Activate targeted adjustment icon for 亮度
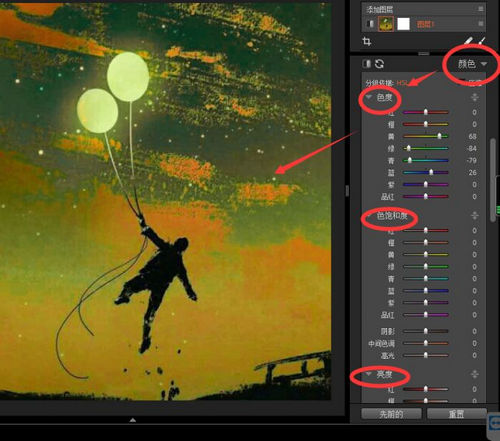 tap(475, 374)
